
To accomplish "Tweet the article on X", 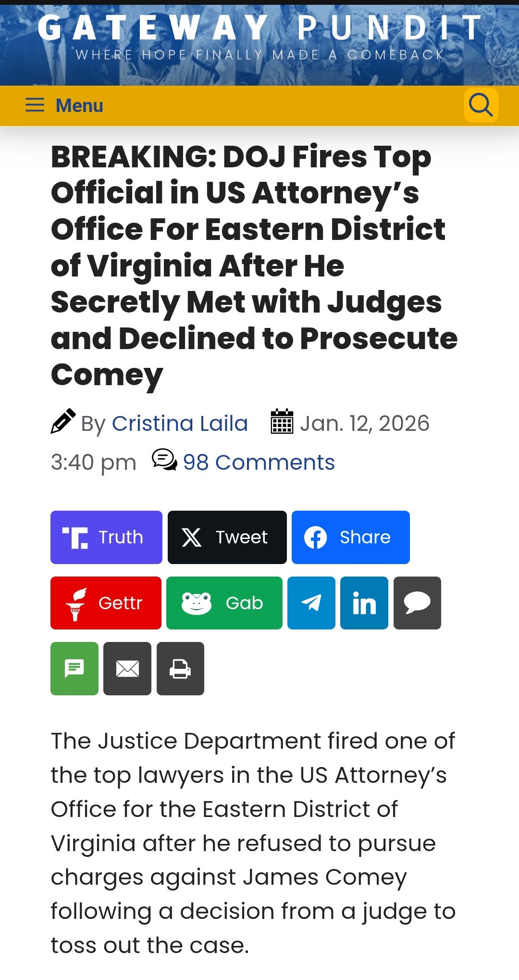I will (227, 537).
